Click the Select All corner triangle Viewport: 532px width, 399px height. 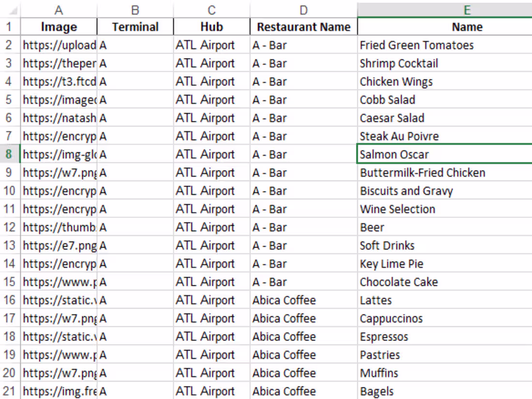(9, 9)
